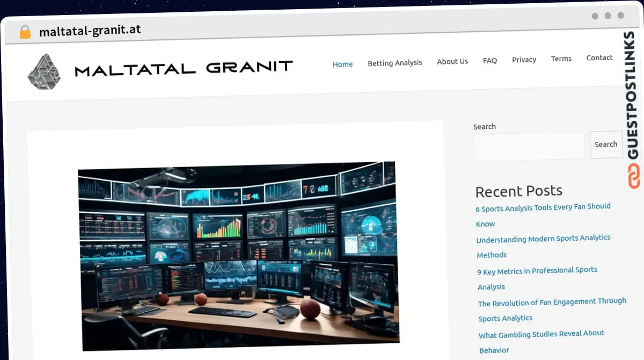Click the padlock icon in the address bar

pos(25,31)
